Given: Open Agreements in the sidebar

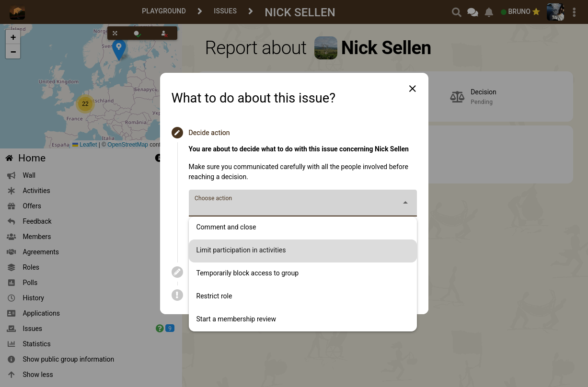Looking at the screenshot, I should (41, 252).
